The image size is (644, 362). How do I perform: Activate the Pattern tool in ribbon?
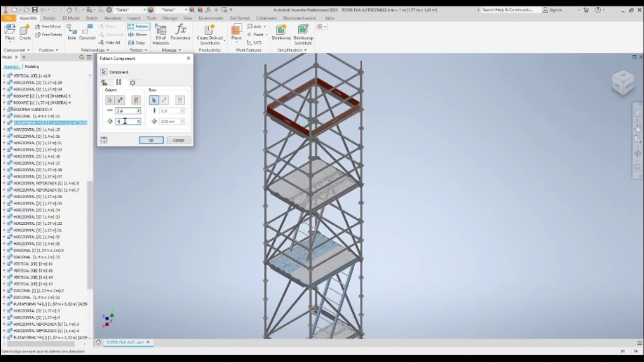click(138, 27)
